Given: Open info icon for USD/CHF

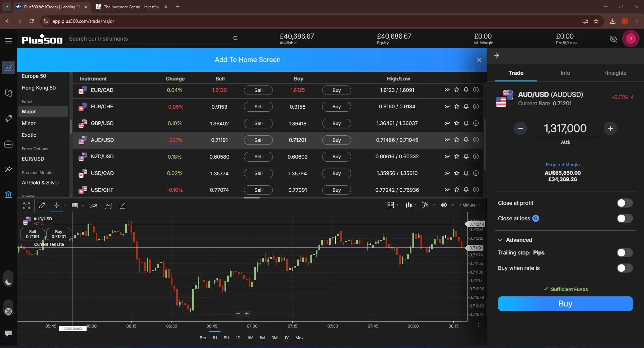Looking at the screenshot, I should pos(476,190).
